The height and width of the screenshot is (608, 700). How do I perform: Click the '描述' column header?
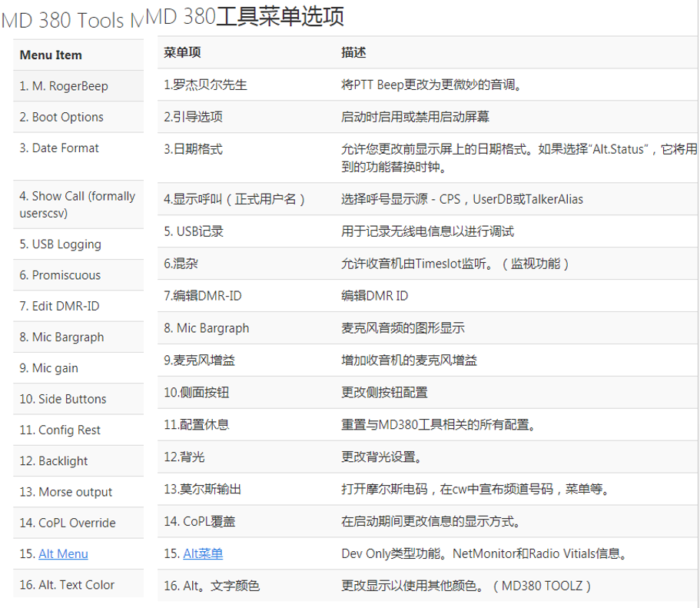[x=353, y=52]
